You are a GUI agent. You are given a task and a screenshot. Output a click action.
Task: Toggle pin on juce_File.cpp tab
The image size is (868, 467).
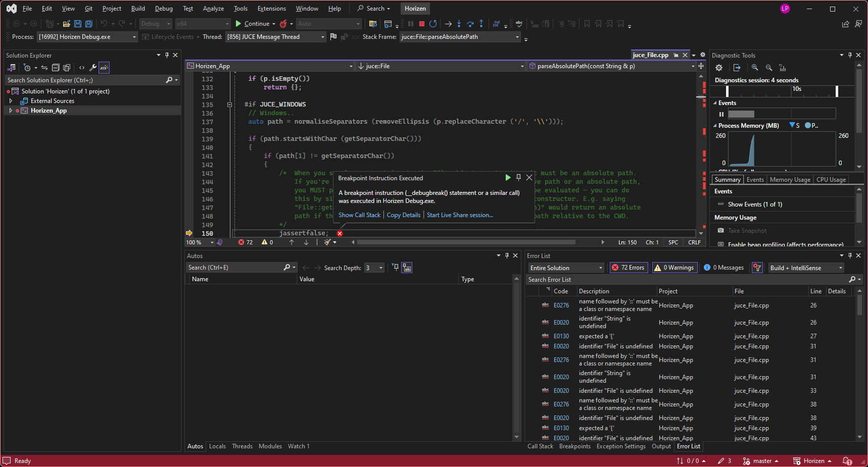[x=676, y=55]
